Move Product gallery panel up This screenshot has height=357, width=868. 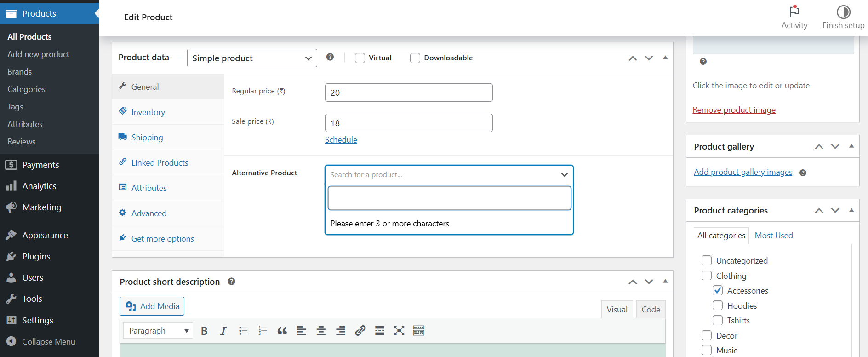tap(819, 146)
